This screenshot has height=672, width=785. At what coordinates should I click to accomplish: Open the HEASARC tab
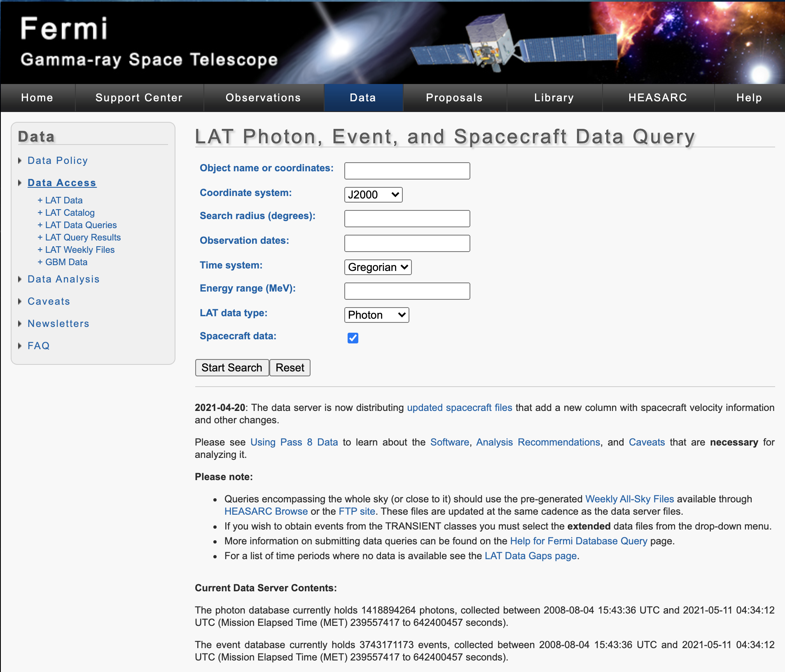click(x=658, y=98)
